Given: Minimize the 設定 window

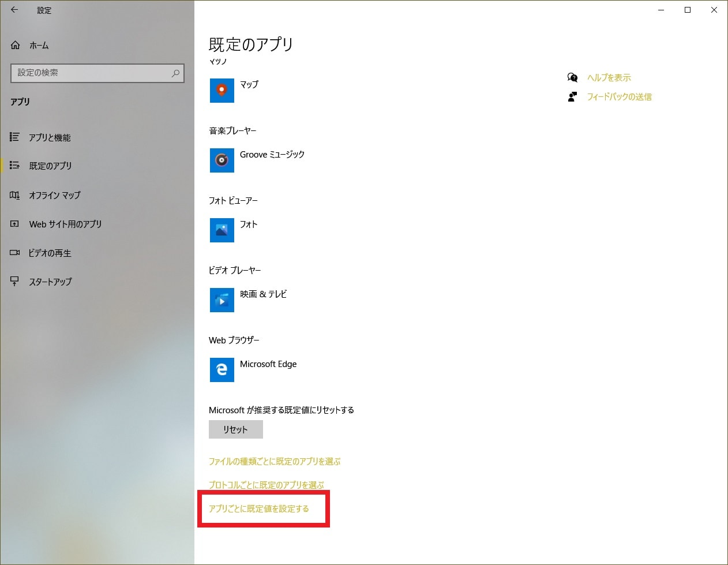Looking at the screenshot, I should [x=661, y=10].
